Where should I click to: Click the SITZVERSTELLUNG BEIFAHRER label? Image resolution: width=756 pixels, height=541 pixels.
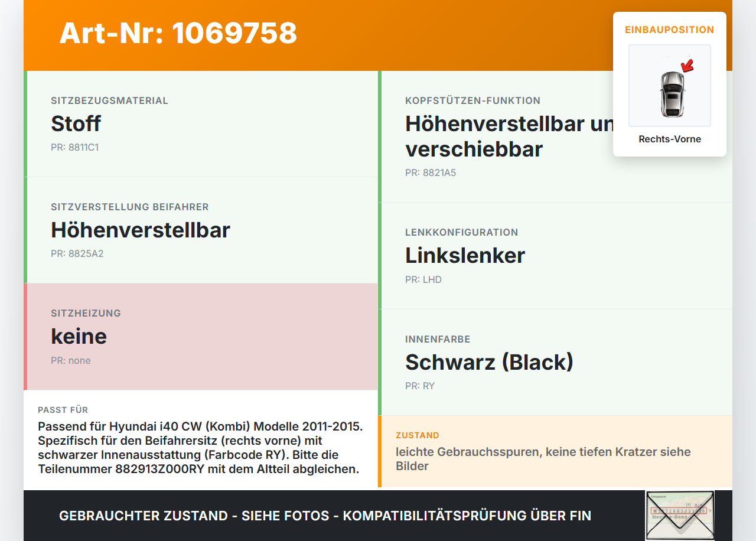pos(130,207)
